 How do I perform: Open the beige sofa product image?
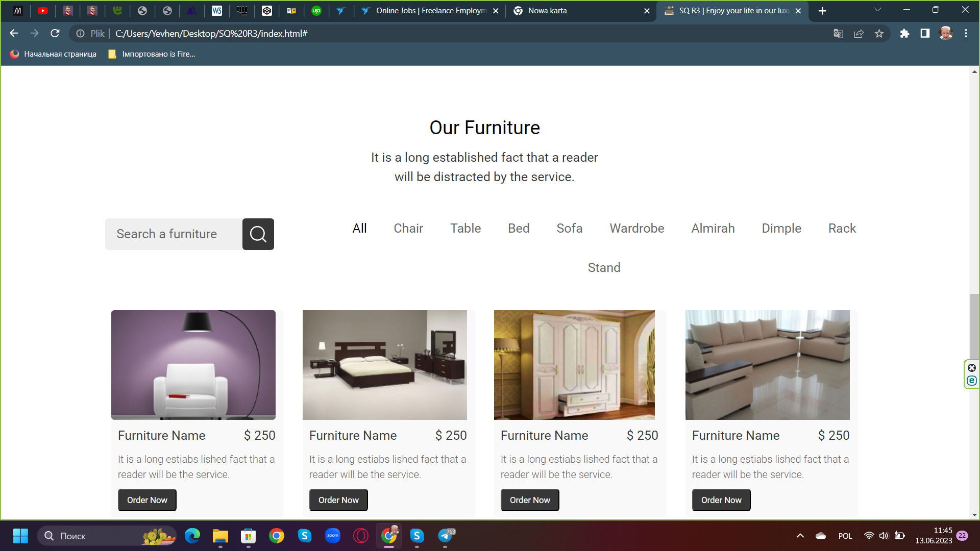tap(768, 365)
